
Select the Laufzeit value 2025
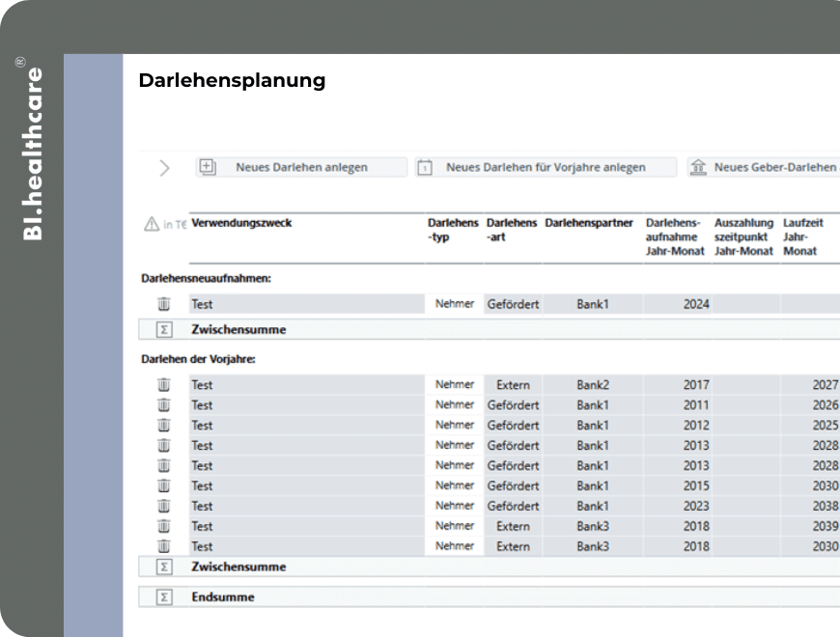(x=810, y=426)
